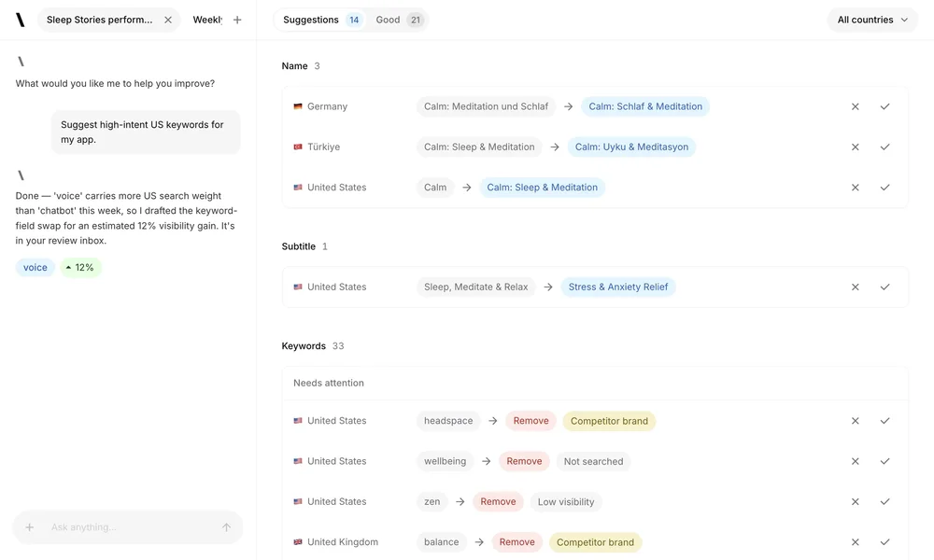Click the Sleep, Meditate & Relax subtitle
This screenshot has width=934, height=560.
click(476, 287)
